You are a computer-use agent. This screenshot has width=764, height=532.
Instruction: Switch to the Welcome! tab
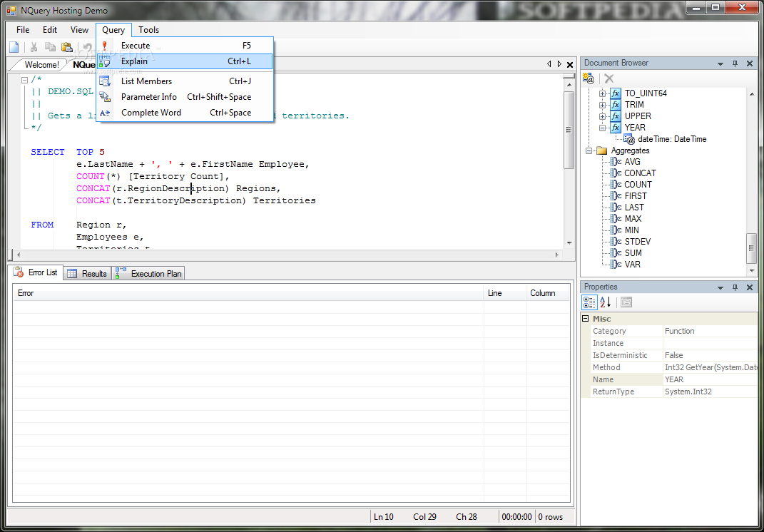coord(41,65)
